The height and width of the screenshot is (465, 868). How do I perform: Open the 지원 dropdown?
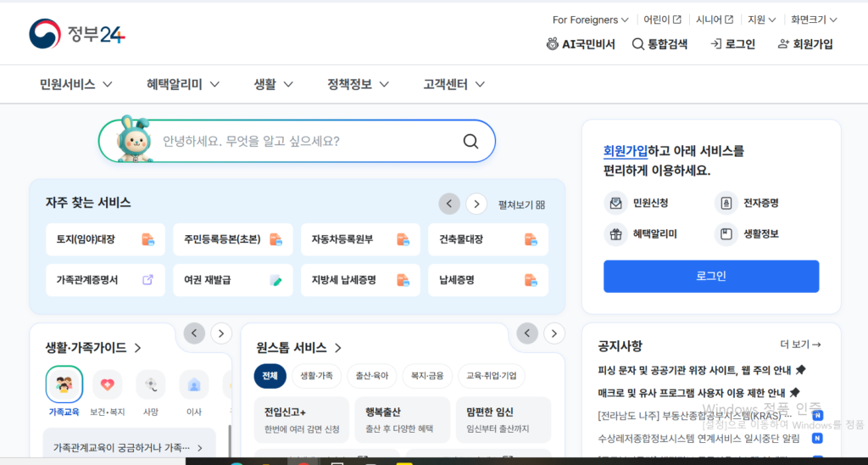tap(762, 20)
